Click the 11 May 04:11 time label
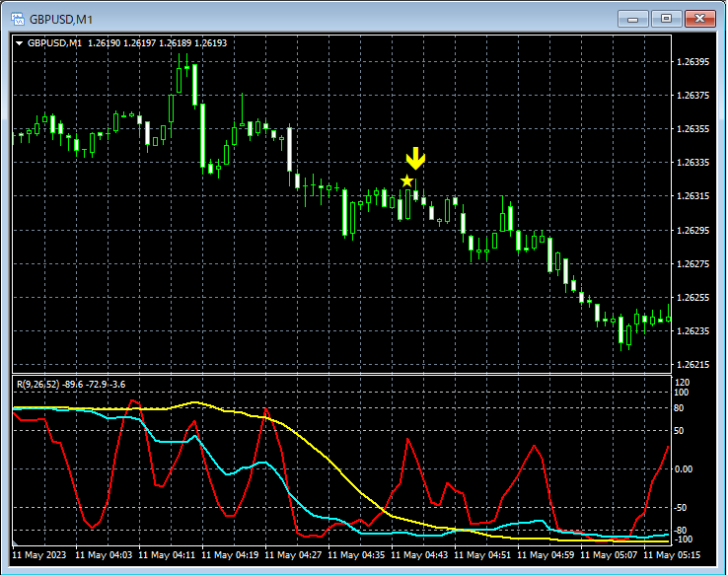Screen dimensions: 728x575 tap(167, 555)
